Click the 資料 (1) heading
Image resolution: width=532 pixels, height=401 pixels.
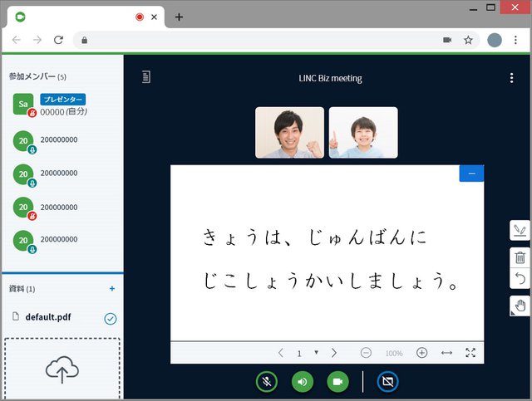22,289
